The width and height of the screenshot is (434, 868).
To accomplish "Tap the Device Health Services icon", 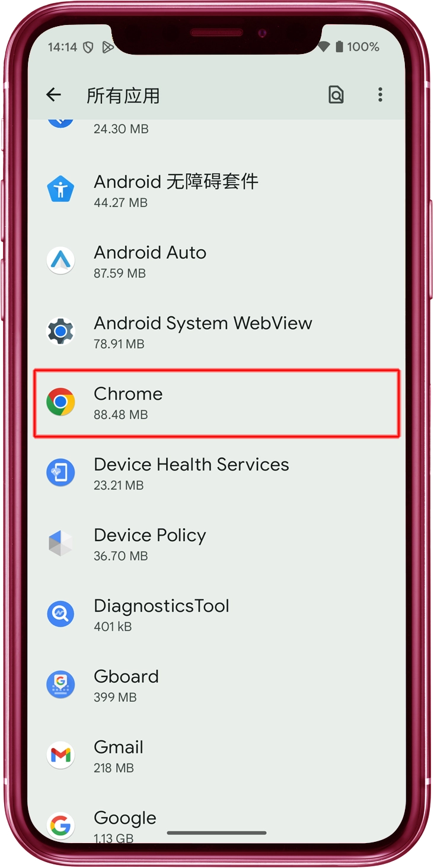I will coord(61,473).
